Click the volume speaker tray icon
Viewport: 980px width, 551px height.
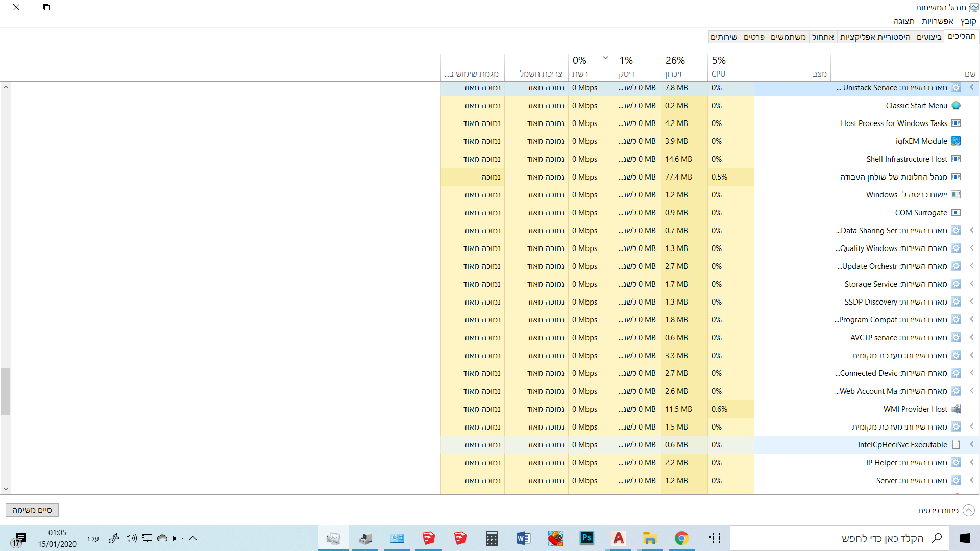click(131, 538)
